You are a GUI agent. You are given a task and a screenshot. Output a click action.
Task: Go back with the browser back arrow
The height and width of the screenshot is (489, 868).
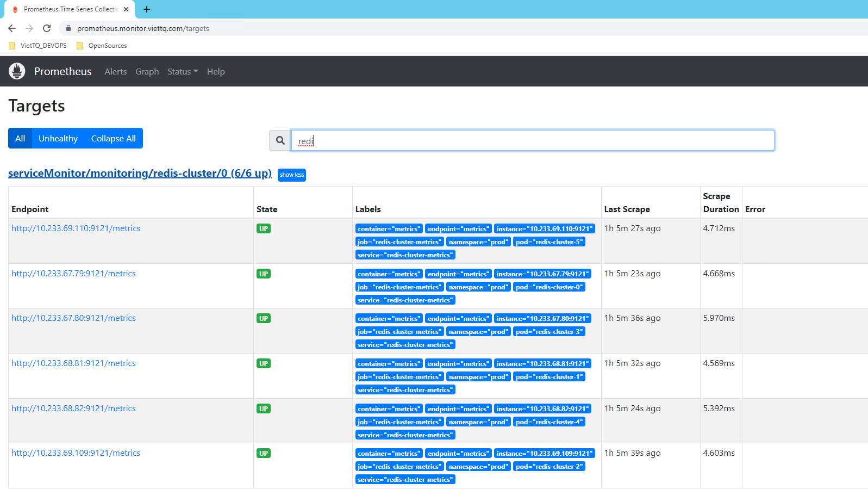click(12, 28)
